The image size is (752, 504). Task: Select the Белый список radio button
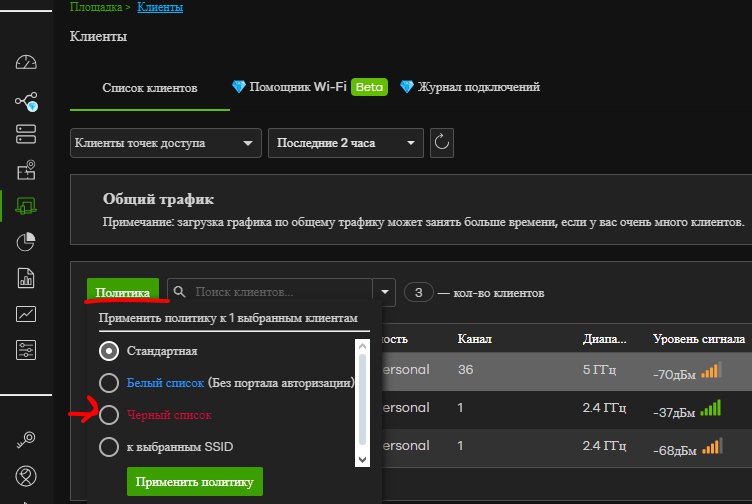tap(109, 383)
